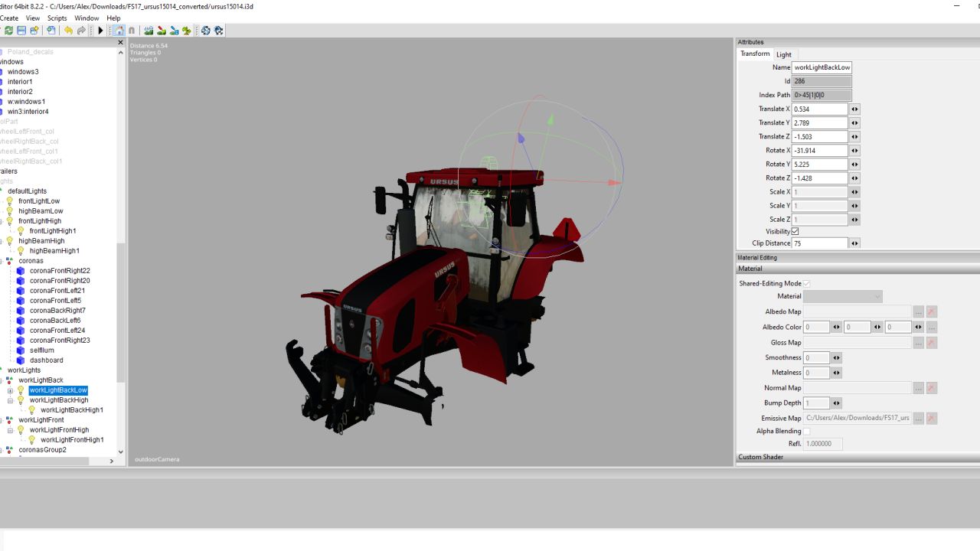The width and height of the screenshot is (980, 551).
Task: Toggle the Visibility checkbox
Action: 795,231
